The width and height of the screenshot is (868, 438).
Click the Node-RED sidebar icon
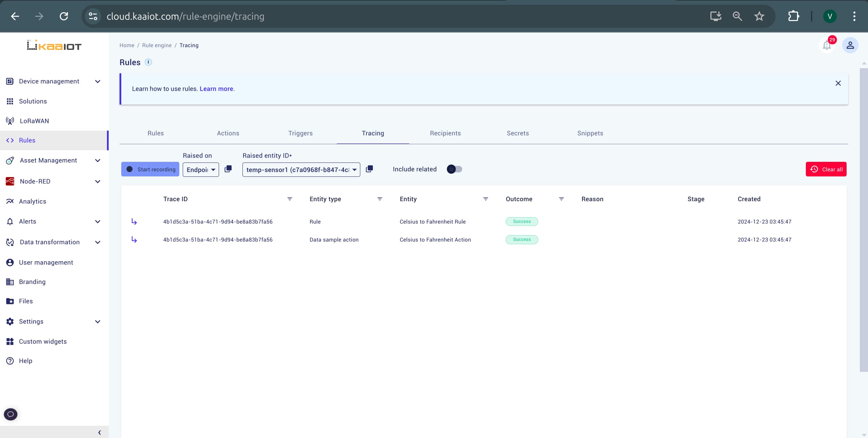coord(10,180)
